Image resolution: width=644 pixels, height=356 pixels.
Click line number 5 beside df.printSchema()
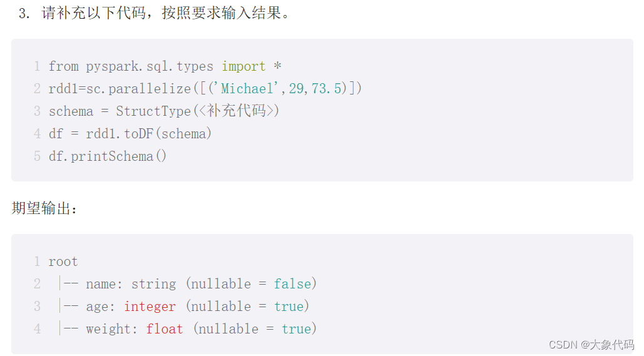coord(37,156)
